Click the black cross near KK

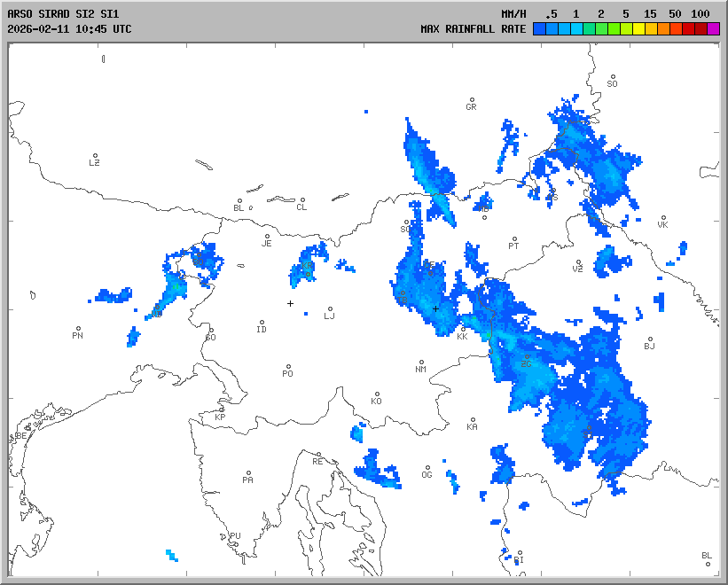(435, 308)
